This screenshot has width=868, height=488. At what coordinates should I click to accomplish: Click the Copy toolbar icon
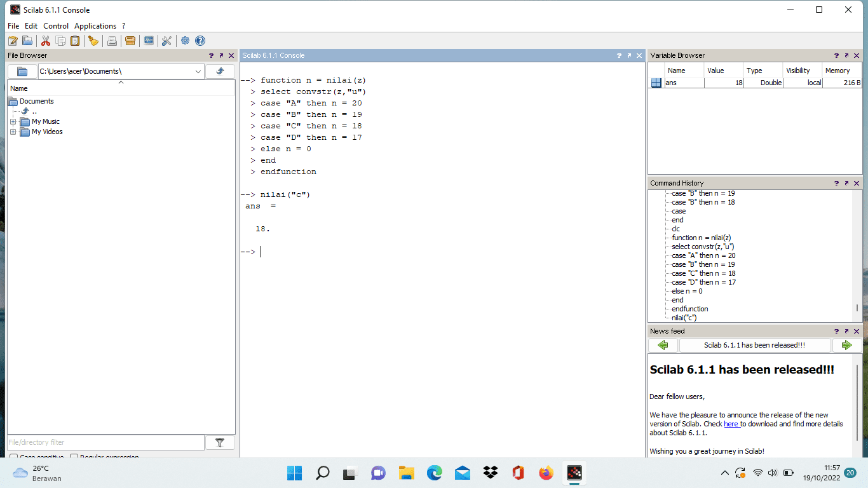[60, 41]
